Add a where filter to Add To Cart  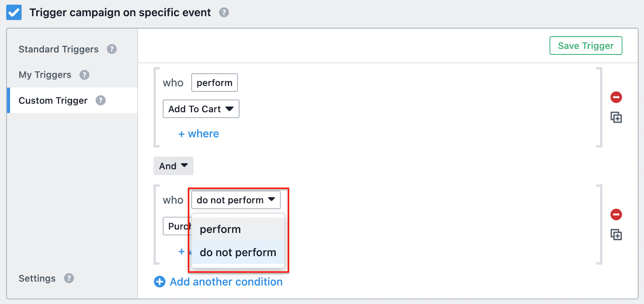pos(198,134)
